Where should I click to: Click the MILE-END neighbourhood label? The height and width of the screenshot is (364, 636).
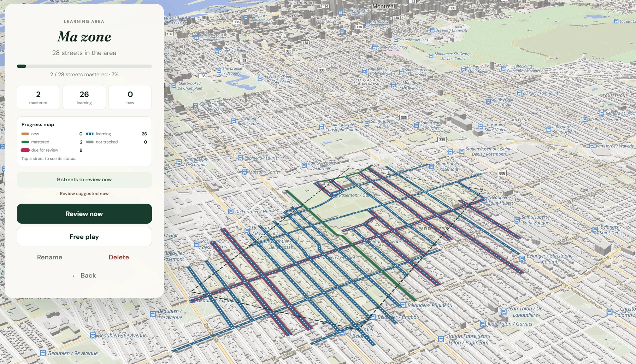pyautogui.click(x=520, y=120)
